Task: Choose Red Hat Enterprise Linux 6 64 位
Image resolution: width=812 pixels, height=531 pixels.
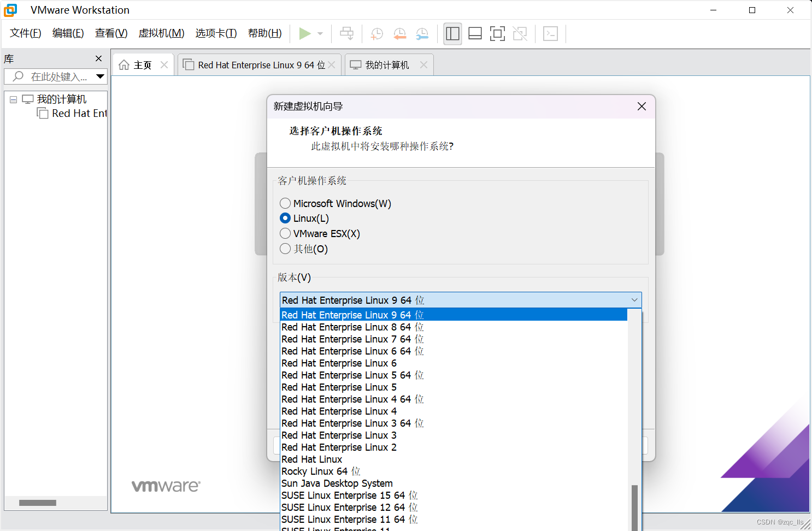Action: [454, 351]
